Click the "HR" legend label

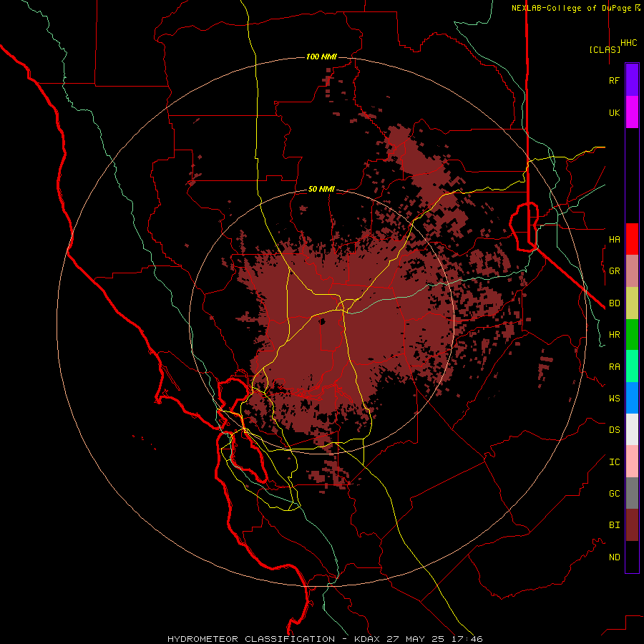pyautogui.click(x=614, y=335)
